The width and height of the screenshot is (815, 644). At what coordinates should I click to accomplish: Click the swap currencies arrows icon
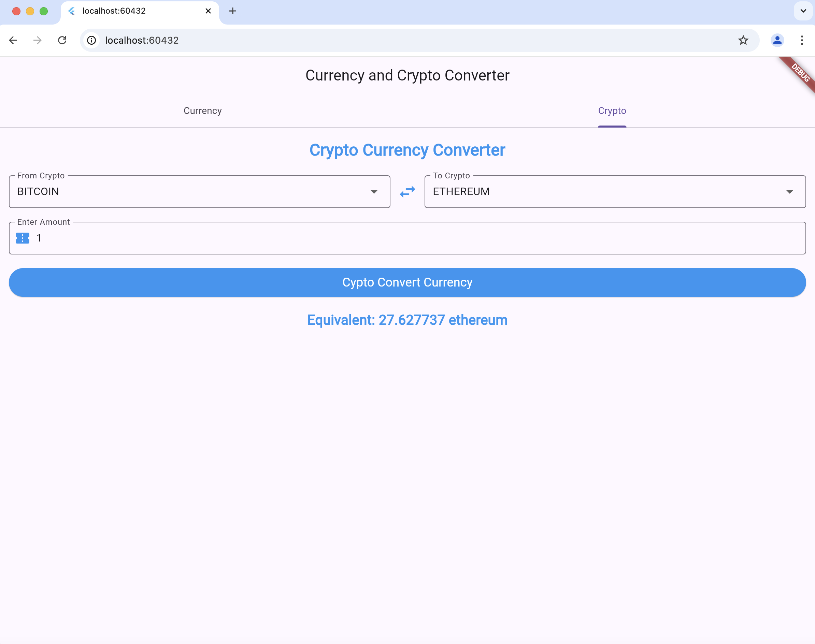point(407,192)
